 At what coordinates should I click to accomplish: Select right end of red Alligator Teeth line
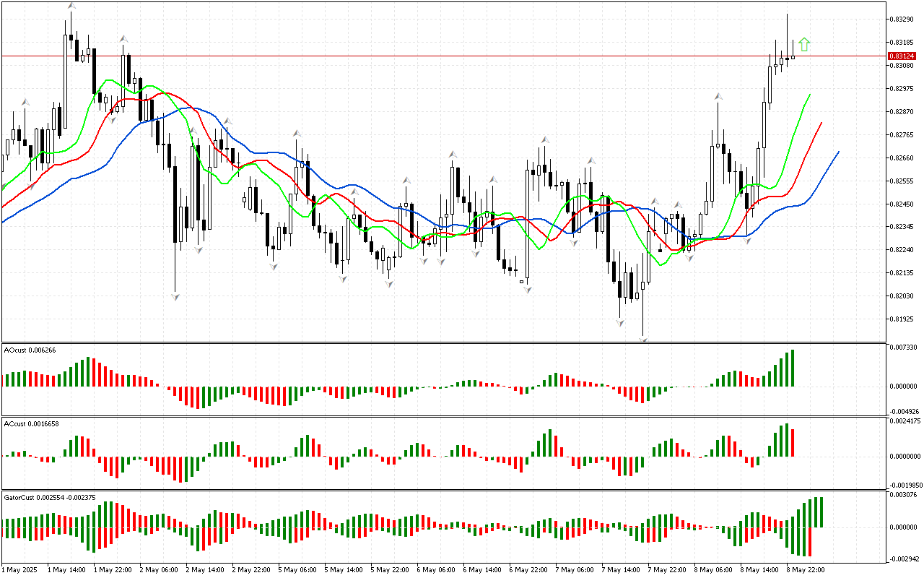(x=821, y=124)
